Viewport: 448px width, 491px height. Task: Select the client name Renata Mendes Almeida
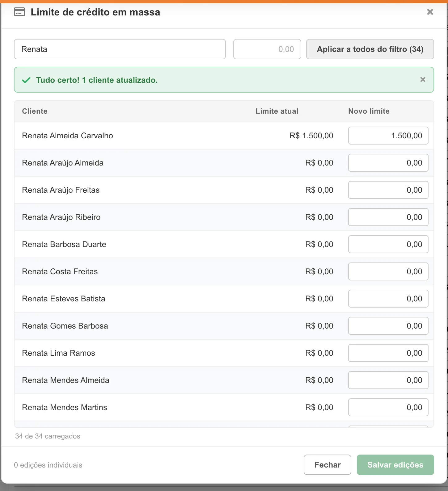66,380
